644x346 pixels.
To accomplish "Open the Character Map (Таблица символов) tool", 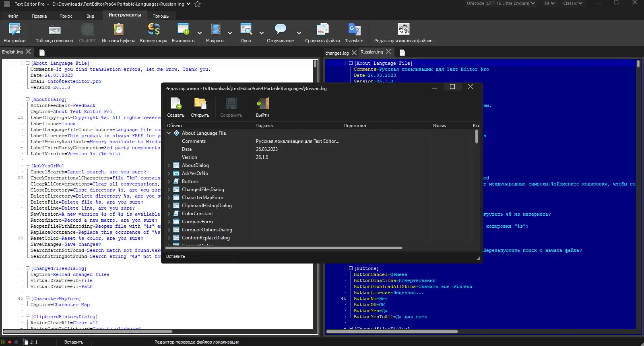I will 54,33.
